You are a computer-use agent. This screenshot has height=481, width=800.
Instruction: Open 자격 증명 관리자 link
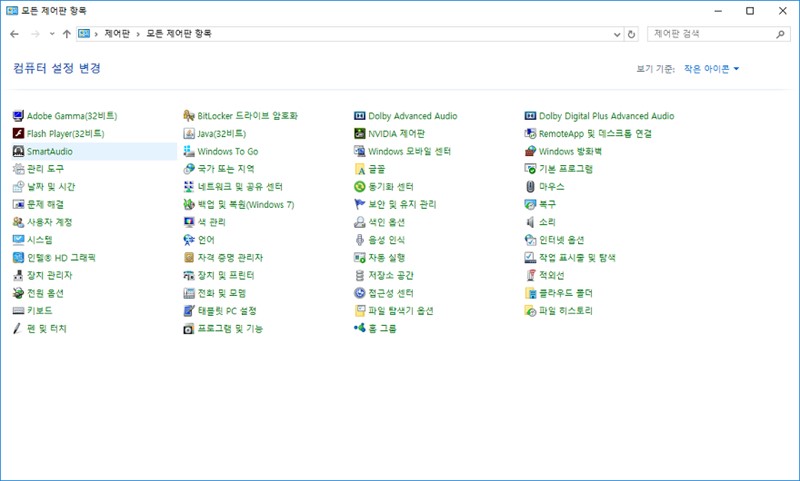tap(230, 258)
